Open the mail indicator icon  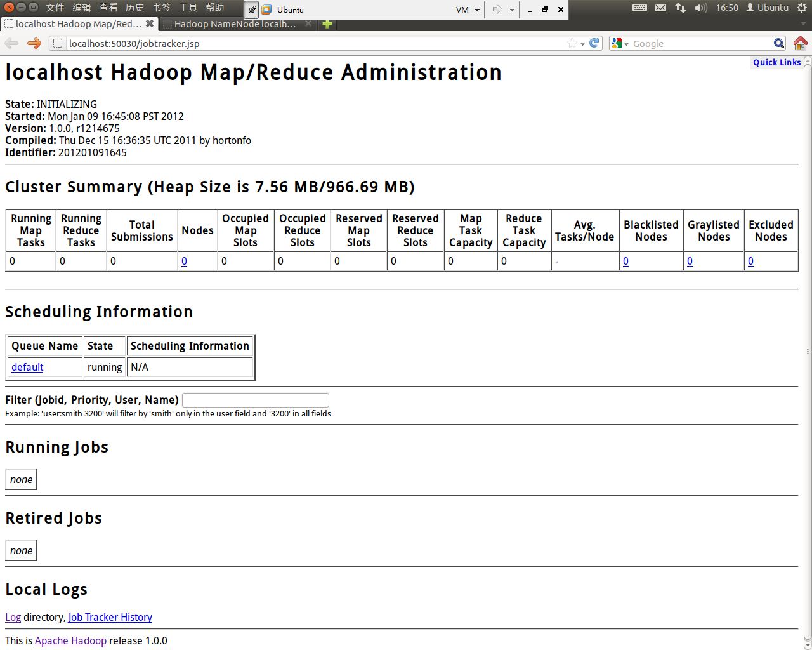660,8
